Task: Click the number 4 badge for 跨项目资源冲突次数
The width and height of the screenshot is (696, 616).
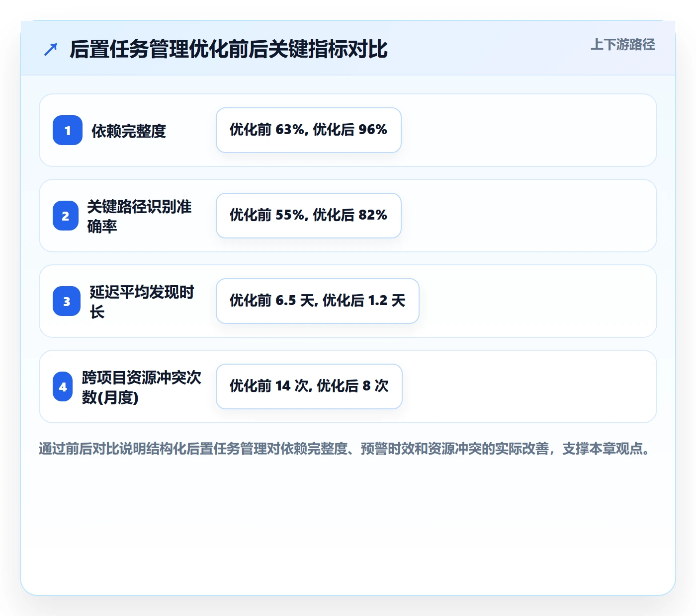Action: click(63, 386)
